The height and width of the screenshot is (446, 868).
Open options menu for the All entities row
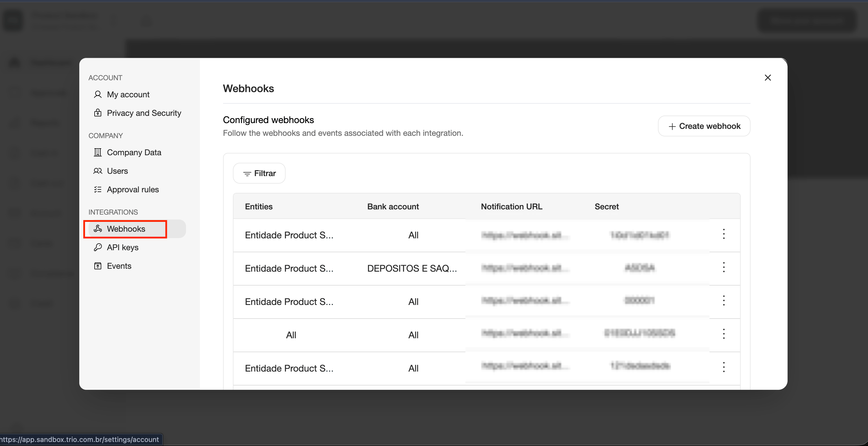(x=723, y=334)
